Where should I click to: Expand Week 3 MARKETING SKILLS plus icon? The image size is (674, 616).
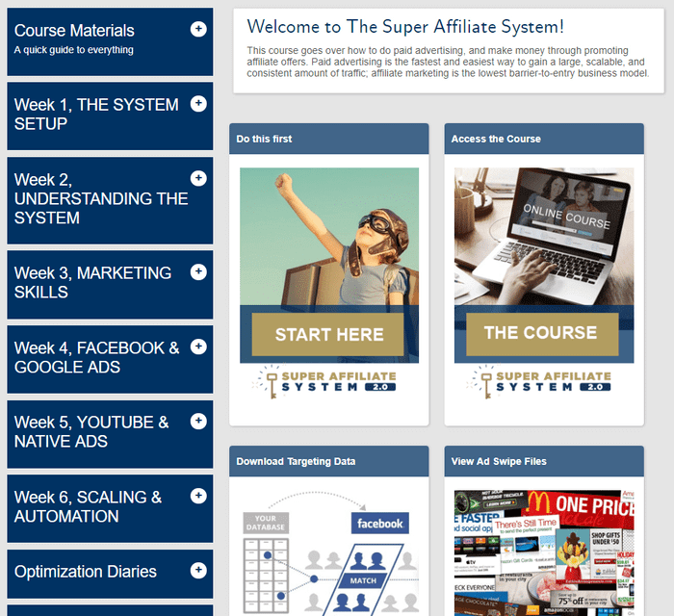point(198,272)
